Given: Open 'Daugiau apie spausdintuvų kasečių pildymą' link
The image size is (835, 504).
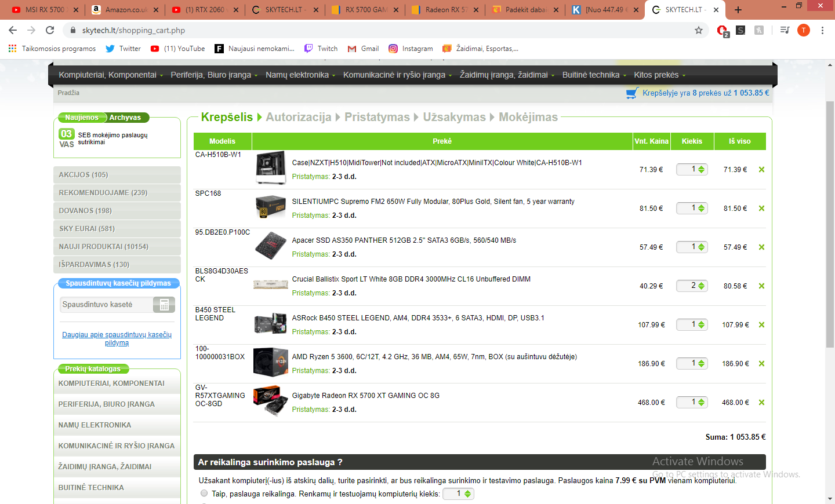Looking at the screenshot, I should [117, 339].
